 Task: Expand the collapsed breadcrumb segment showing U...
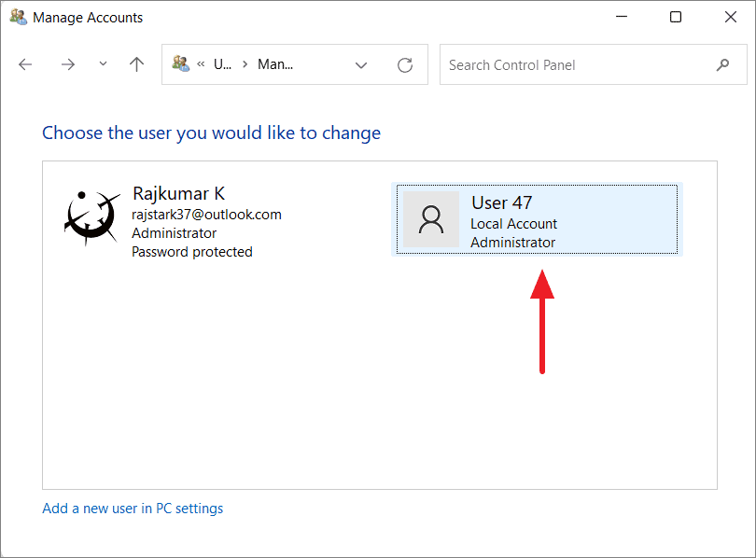coord(222,64)
